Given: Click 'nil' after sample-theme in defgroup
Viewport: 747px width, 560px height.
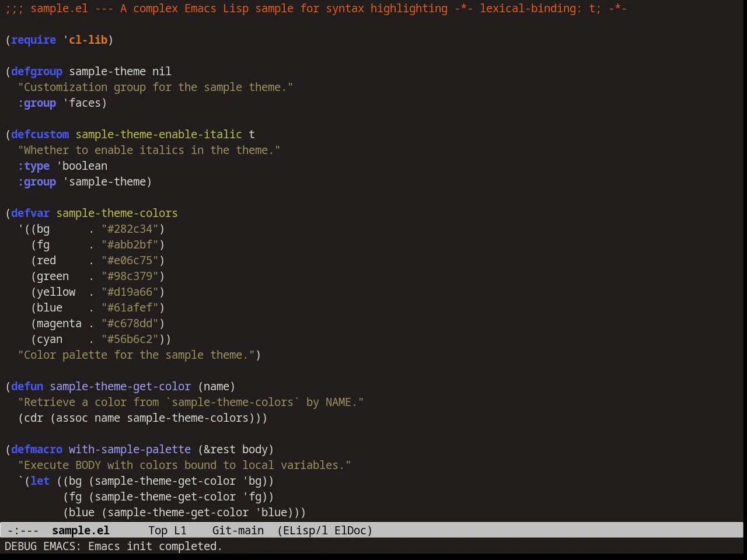Looking at the screenshot, I should click(162, 71).
